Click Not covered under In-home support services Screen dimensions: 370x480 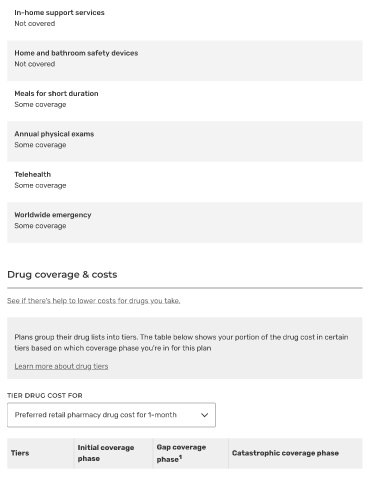35,24
